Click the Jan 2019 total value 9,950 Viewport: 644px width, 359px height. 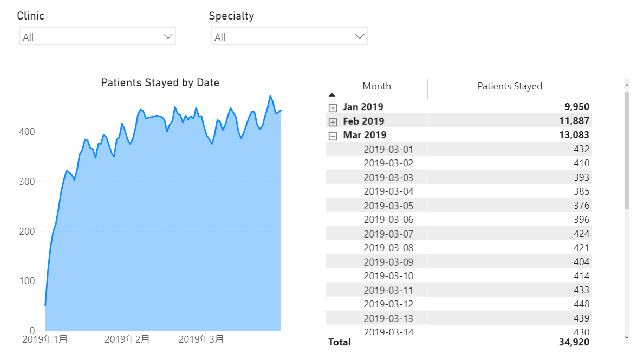click(x=574, y=107)
